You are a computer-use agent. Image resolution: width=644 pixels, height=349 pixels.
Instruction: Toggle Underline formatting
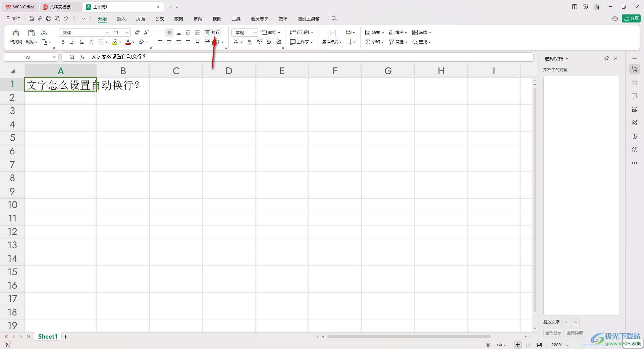pyautogui.click(x=82, y=42)
